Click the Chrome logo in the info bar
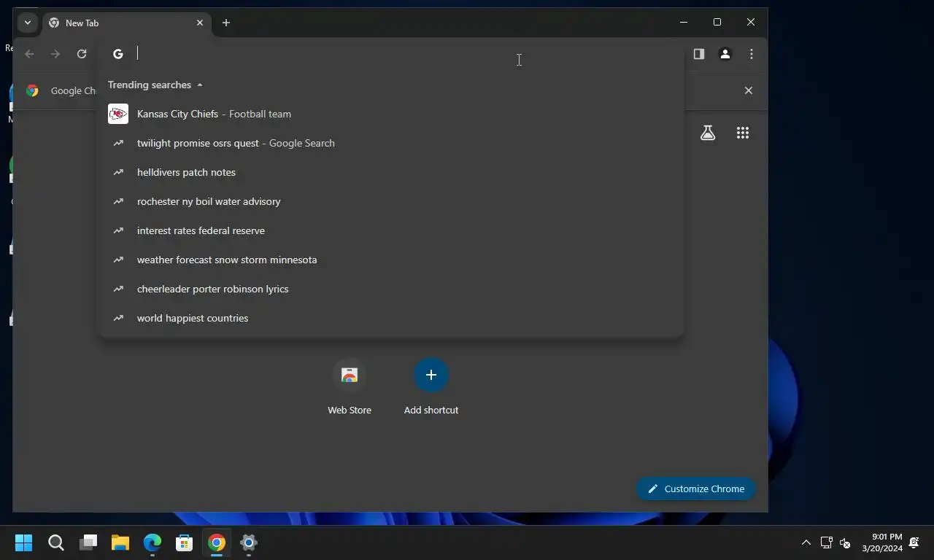This screenshot has width=934, height=560. pos(32,90)
